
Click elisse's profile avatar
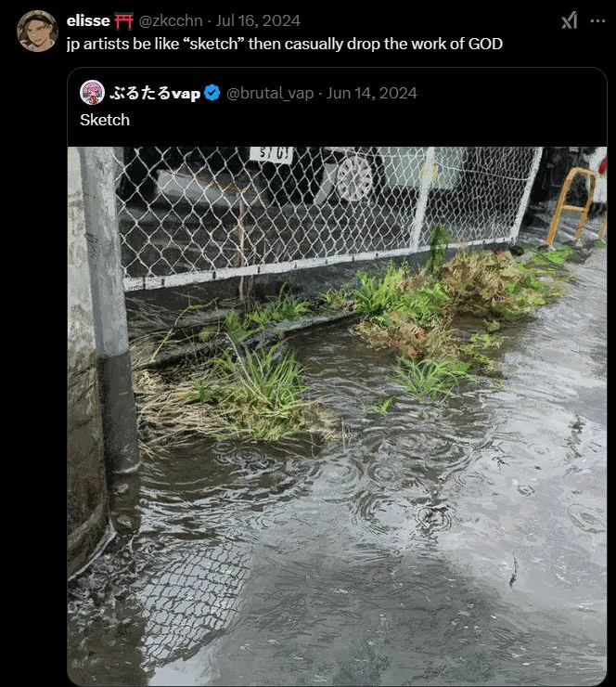click(x=37, y=31)
